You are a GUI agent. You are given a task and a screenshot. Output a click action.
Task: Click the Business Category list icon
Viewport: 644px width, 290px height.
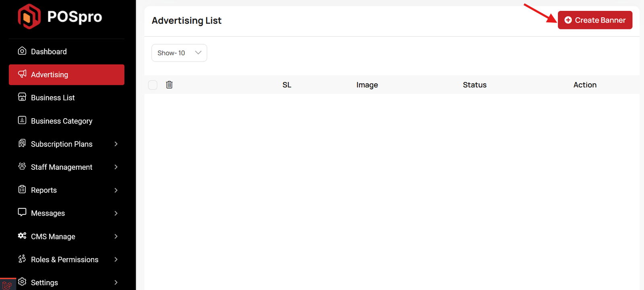point(22,120)
